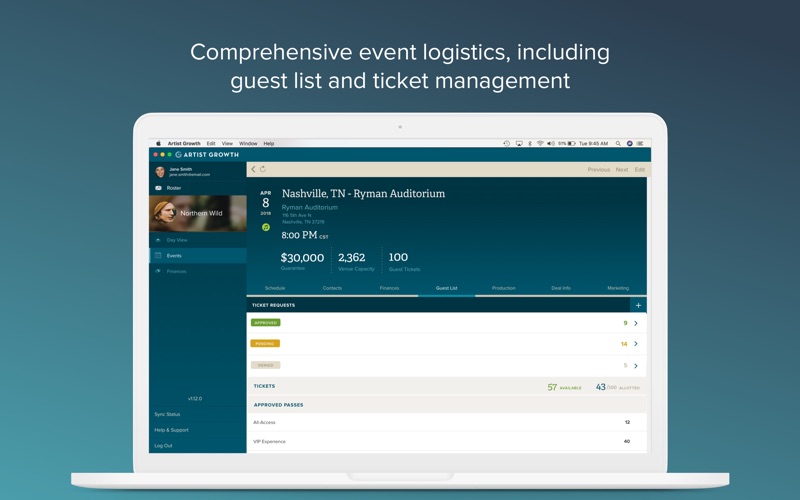Click the All-Access pass row
The image size is (800, 500).
pyautogui.click(x=446, y=422)
